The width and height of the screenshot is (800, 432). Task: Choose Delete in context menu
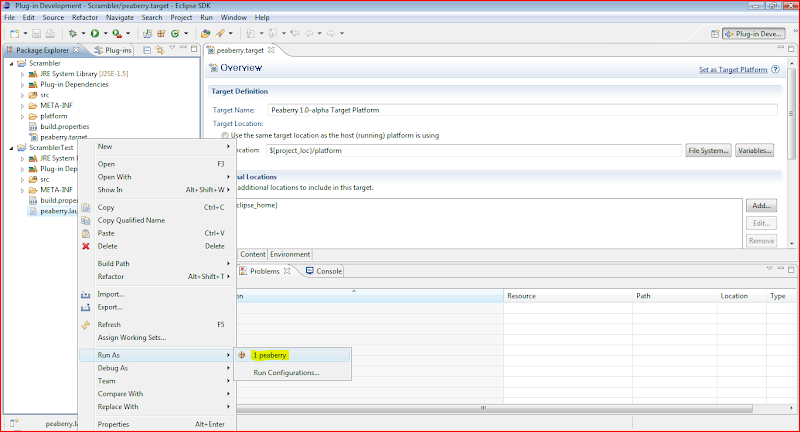pyautogui.click(x=156, y=246)
